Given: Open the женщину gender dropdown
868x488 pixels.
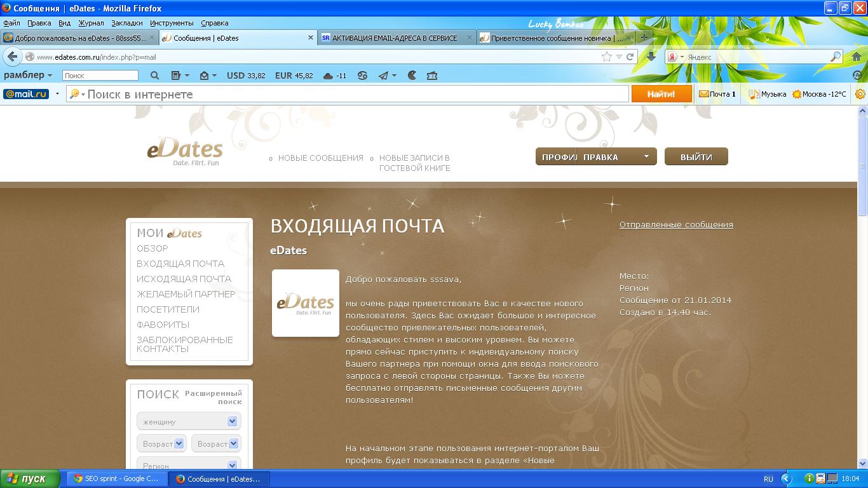Looking at the screenshot, I should click(189, 421).
